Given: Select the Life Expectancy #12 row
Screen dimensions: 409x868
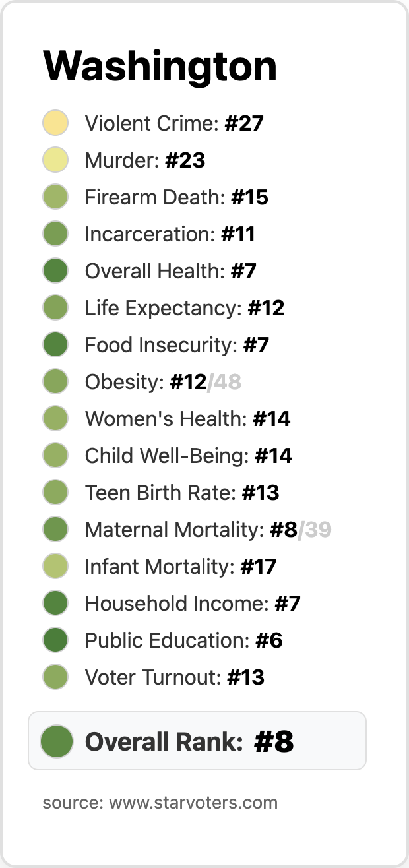Looking at the screenshot, I should [x=184, y=308].
